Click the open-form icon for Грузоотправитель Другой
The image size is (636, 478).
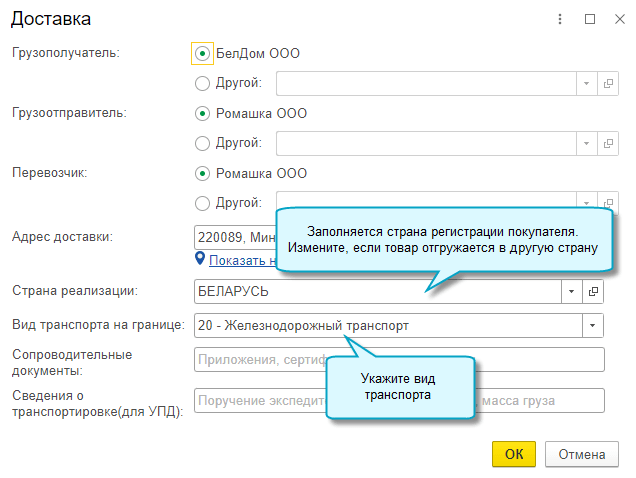tap(606, 143)
